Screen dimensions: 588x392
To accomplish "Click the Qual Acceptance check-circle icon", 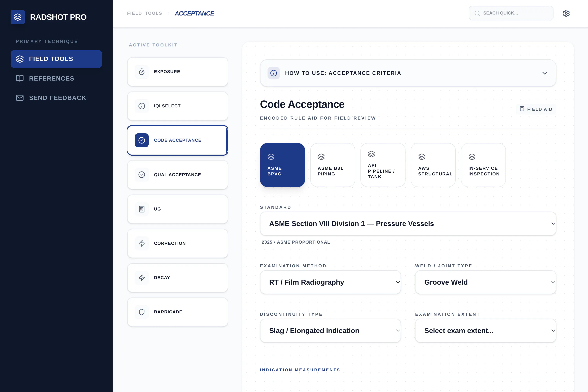I will [142, 175].
